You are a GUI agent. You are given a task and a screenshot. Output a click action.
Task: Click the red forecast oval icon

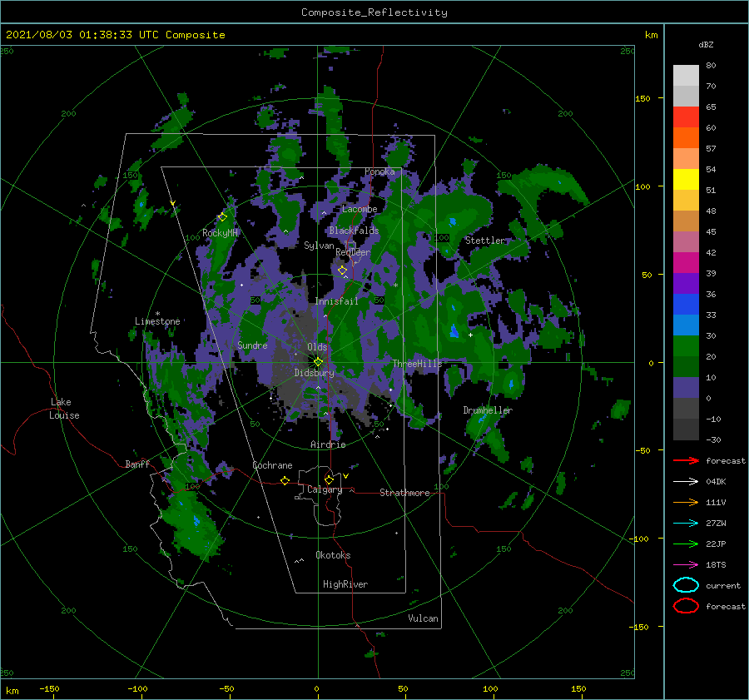point(686,606)
